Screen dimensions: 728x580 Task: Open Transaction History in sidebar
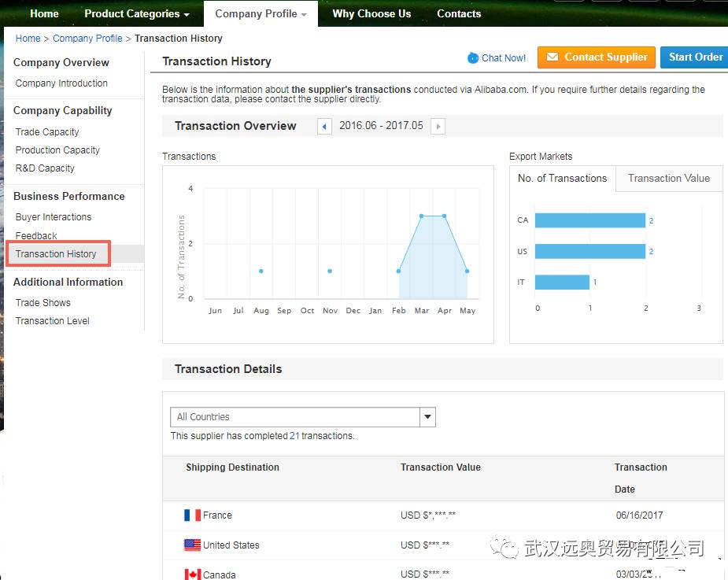coord(56,254)
